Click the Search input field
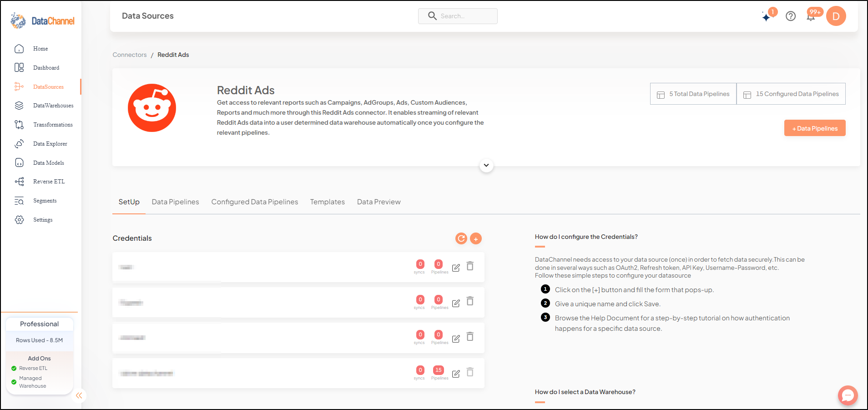Viewport: 868px width, 410px height. coord(458,16)
